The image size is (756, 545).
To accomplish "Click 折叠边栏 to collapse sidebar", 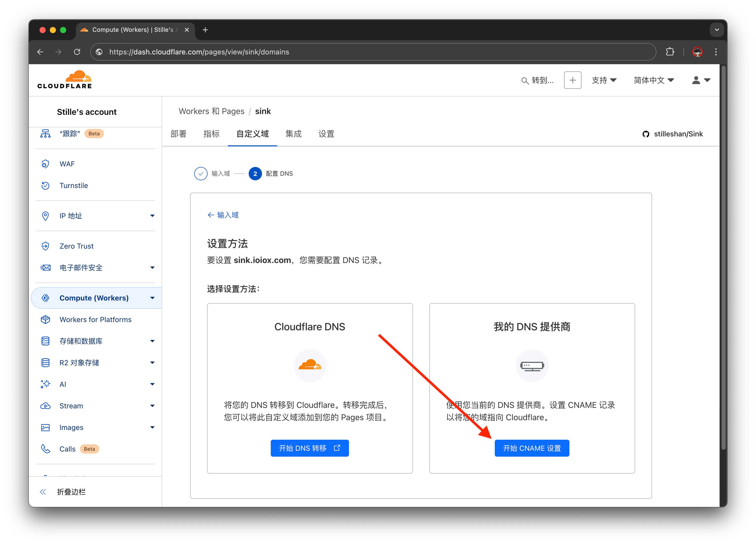I will [x=71, y=492].
